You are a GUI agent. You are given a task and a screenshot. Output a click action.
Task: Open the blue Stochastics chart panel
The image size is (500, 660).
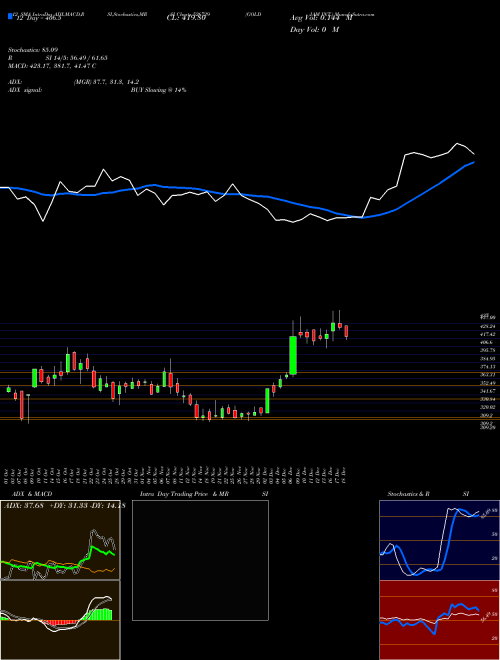pos(439,540)
